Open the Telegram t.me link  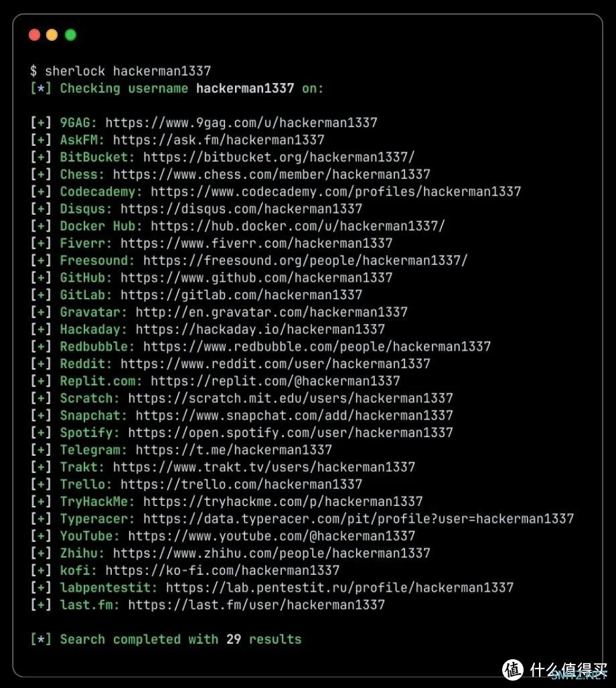tap(234, 449)
